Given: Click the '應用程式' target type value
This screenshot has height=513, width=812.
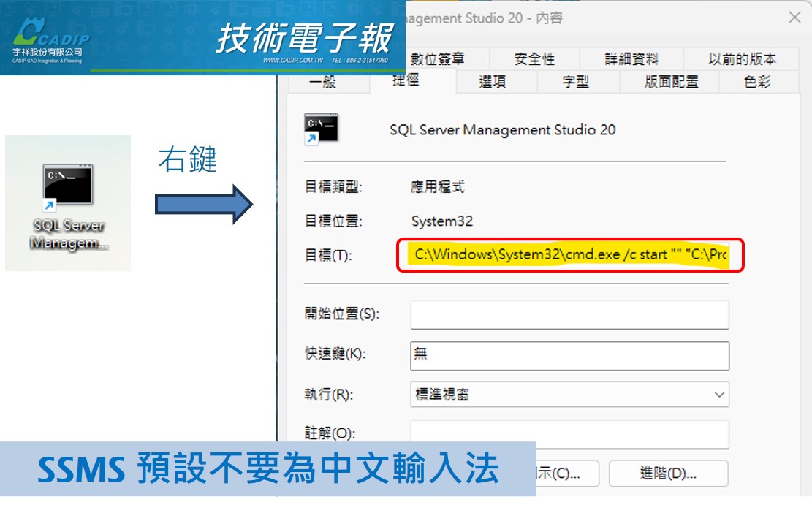Looking at the screenshot, I should pos(438,187).
